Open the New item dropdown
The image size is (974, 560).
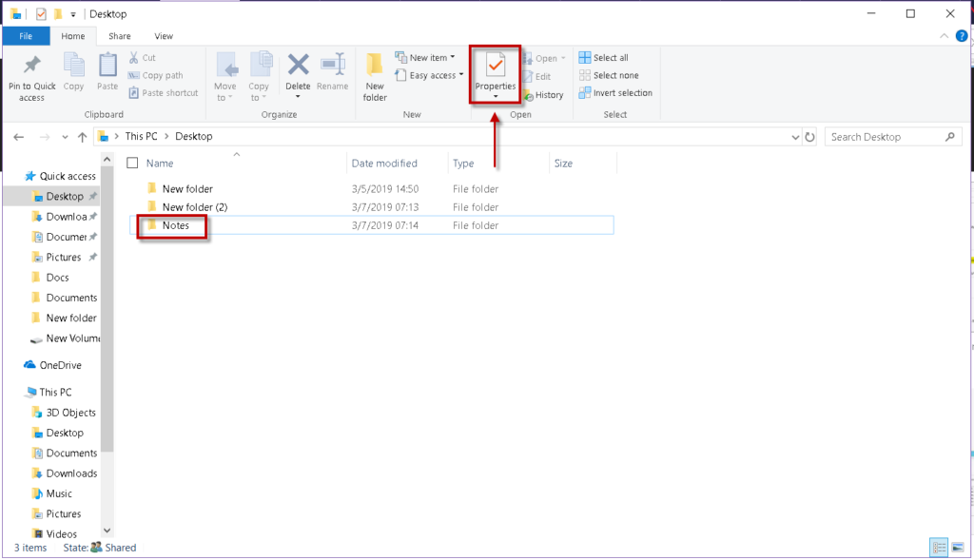click(x=425, y=58)
